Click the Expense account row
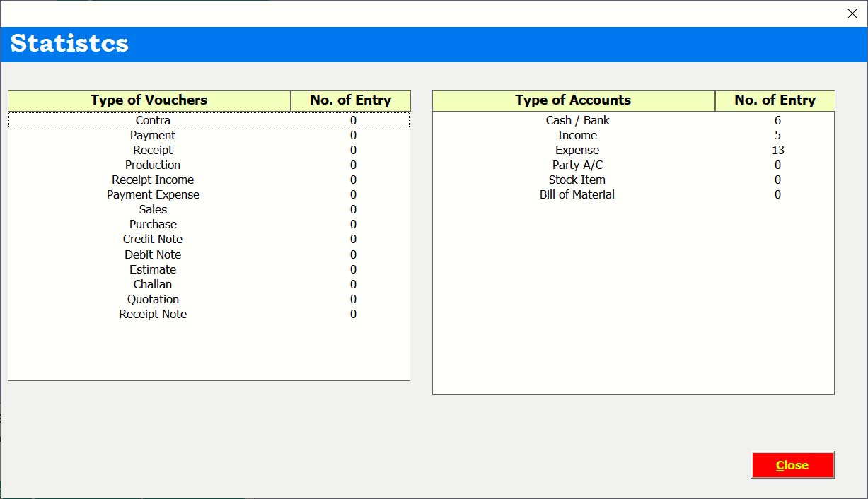The width and height of the screenshot is (868, 499). pyautogui.click(x=577, y=151)
